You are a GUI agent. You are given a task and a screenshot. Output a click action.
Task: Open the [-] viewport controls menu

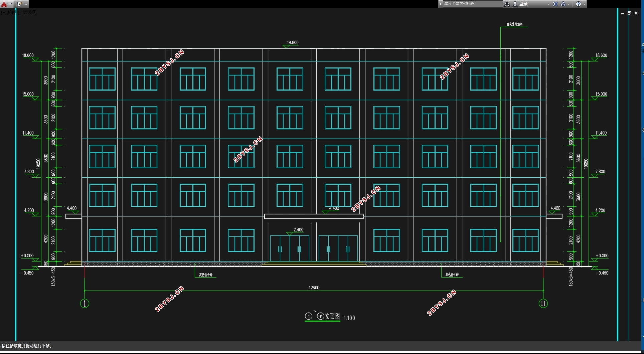point(3,12)
